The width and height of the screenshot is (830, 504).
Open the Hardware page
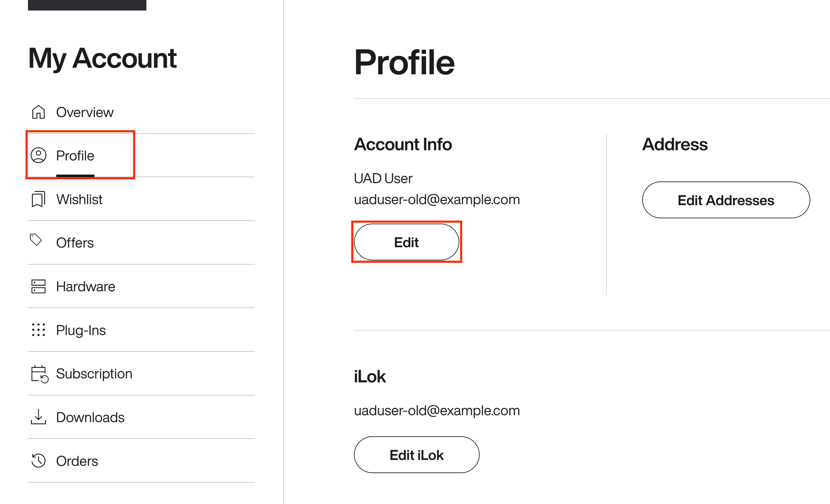point(141,286)
